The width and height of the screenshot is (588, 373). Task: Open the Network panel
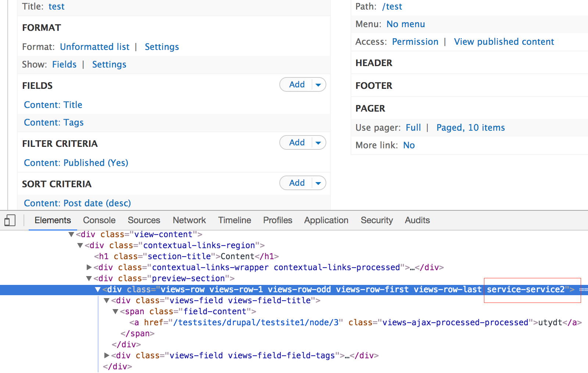point(189,220)
